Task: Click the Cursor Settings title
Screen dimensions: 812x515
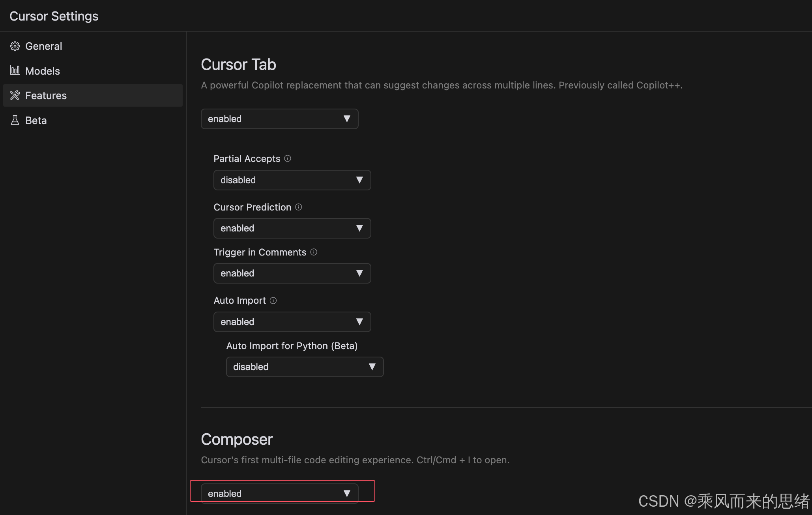Action: pos(54,16)
